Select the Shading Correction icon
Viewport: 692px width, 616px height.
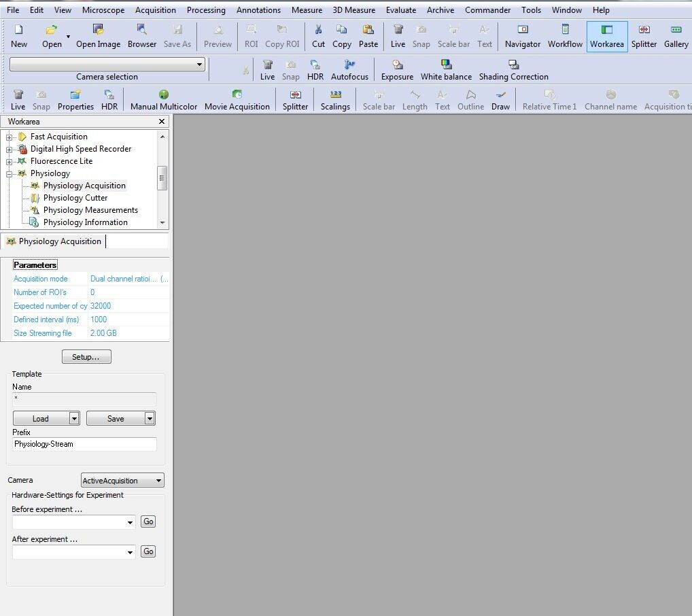click(x=513, y=69)
